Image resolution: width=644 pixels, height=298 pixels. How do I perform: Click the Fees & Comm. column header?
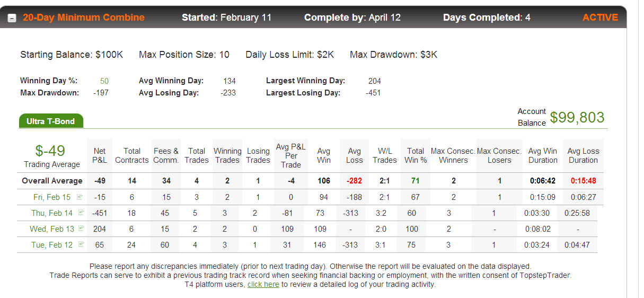[x=166, y=155]
